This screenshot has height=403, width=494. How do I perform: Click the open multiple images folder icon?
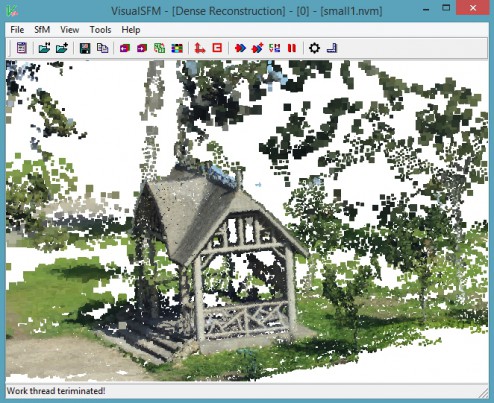point(44,48)
